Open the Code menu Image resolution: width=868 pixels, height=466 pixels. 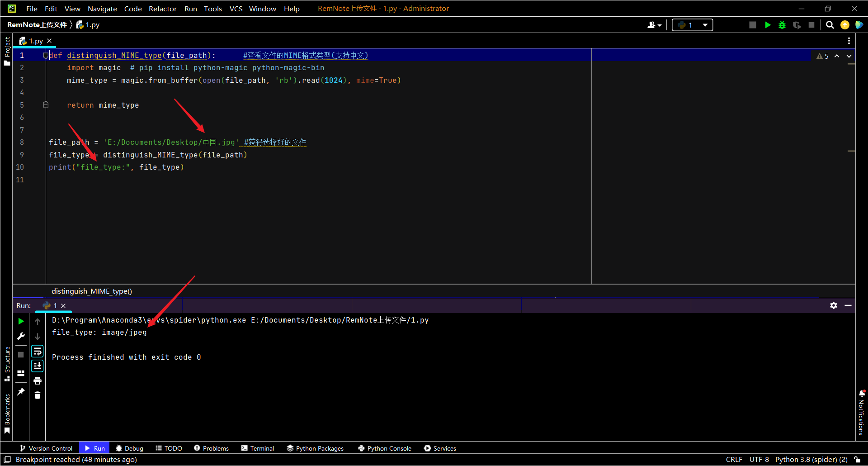point(133,9)
